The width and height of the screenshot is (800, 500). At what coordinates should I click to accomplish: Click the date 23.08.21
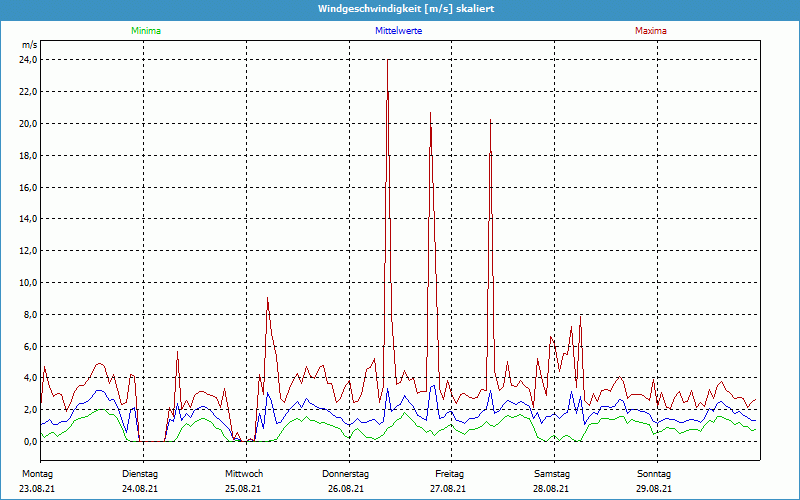[x=37, y=489]
